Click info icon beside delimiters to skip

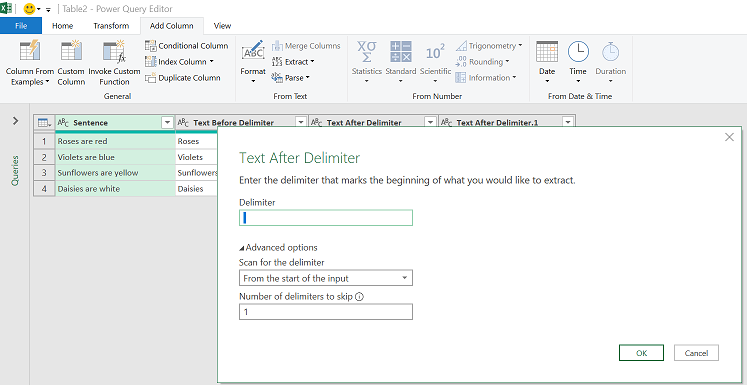(360, 297)
